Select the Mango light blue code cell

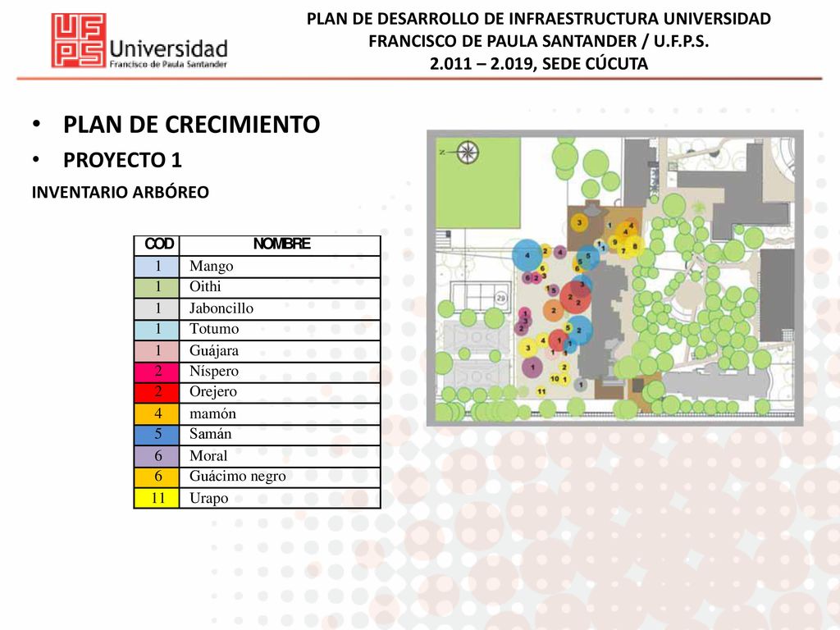[157, 267]
